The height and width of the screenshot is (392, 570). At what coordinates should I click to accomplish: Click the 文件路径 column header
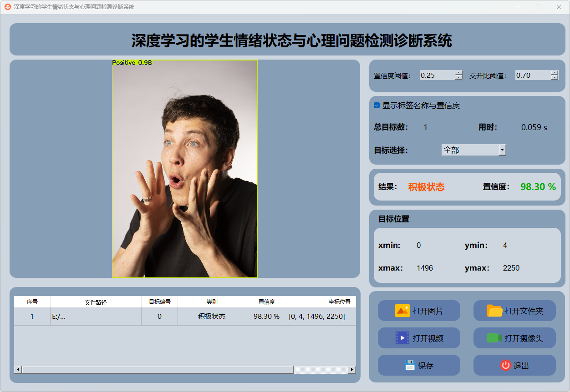[x=96, y=302]
